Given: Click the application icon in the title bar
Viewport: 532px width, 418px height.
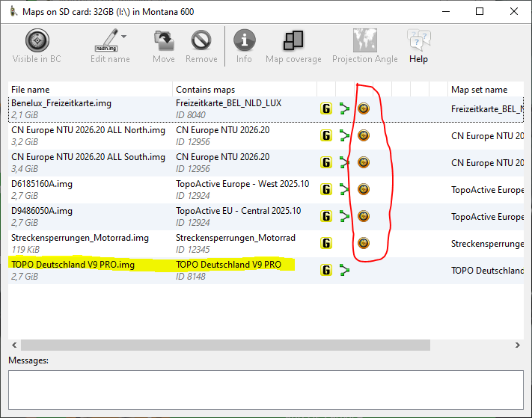Looking at the screenshot, I should (13, 12).
